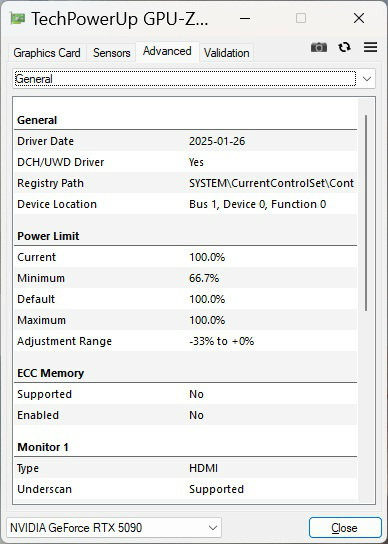Open the General category dropdown
The width and height of the screenshot is (388, 544).
[x=194, y=79]
